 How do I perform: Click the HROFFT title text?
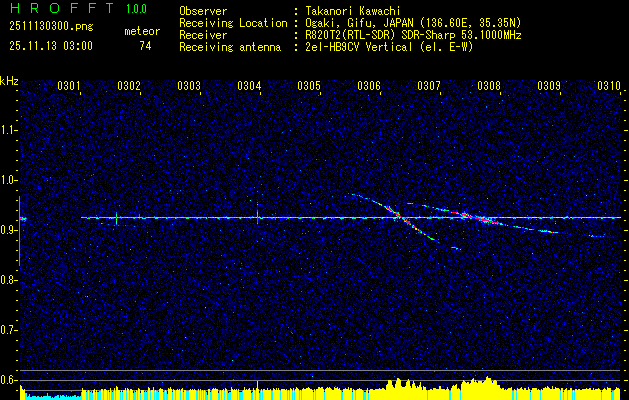pyautogui.click(x=61, y=8)
